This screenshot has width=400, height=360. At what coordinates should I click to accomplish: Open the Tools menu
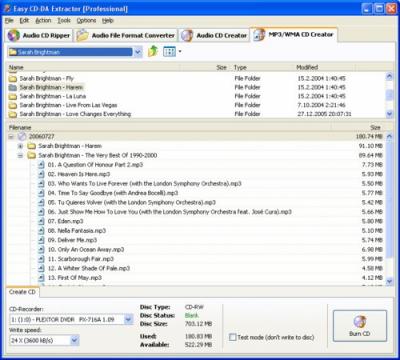click(x=64, y=21)
